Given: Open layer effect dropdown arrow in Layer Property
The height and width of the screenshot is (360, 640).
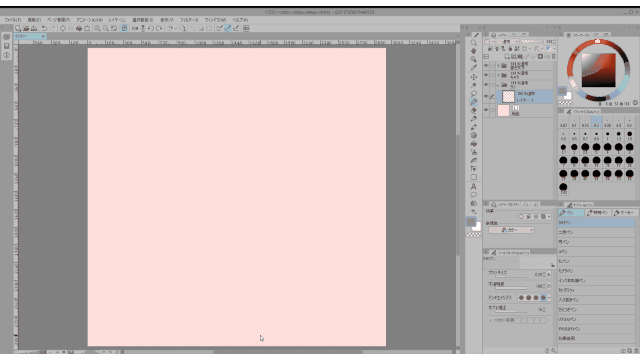Looking at the screenshot, I should 549,217.
